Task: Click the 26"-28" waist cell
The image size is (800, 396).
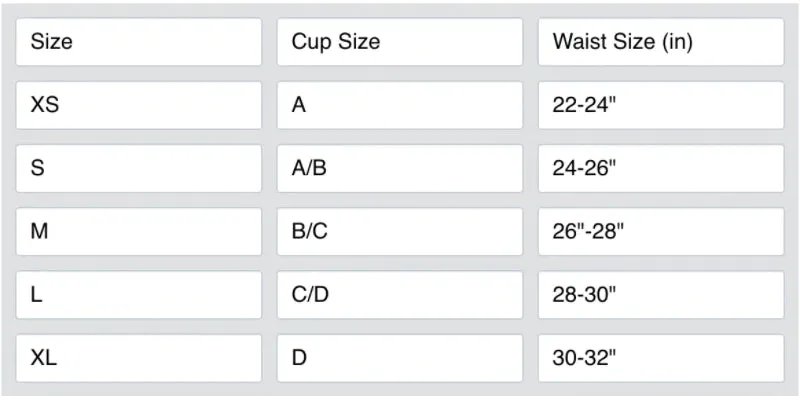Action: (x=661, y=232)
